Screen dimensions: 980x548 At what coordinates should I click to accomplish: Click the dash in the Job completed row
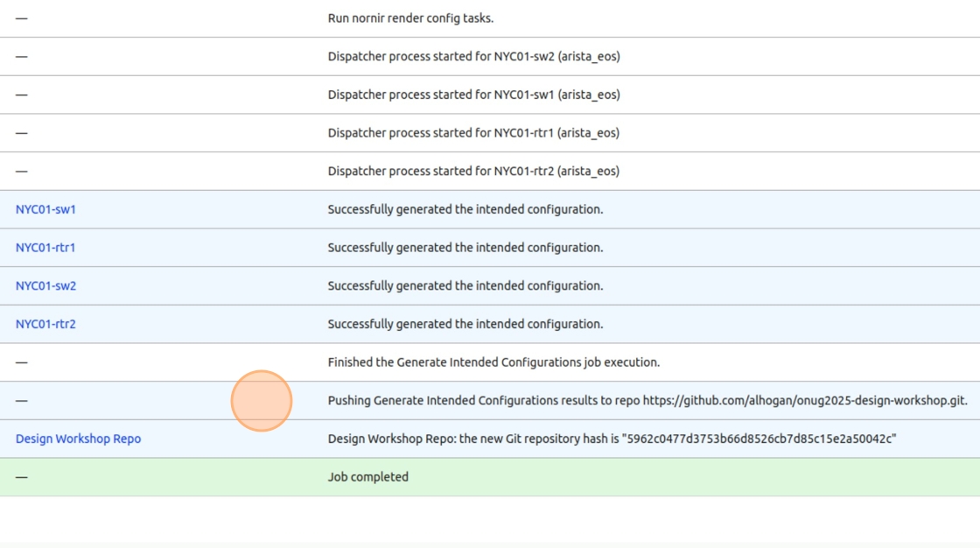[21, 477]
